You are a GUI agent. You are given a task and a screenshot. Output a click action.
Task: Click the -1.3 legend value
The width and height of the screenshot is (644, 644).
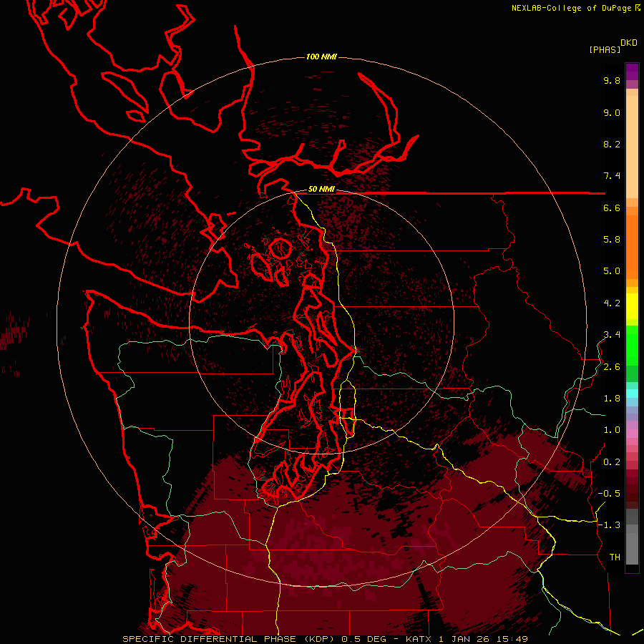click(609, 525)
